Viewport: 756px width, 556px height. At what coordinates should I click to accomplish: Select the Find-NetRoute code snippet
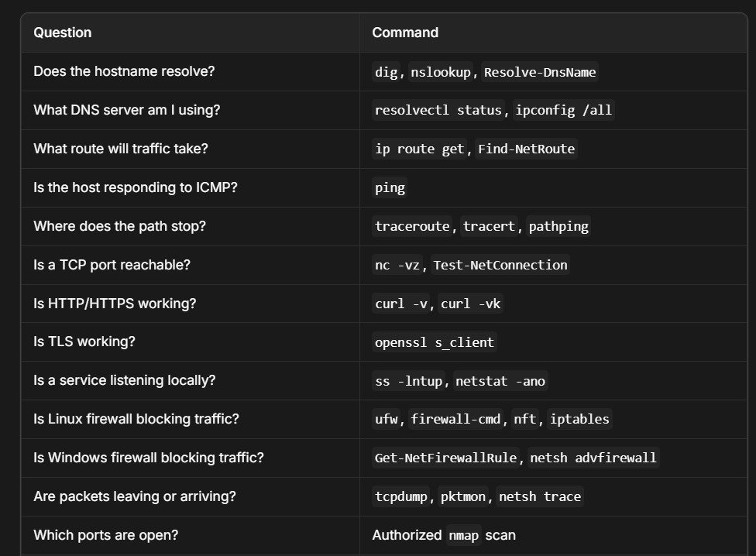527,149
